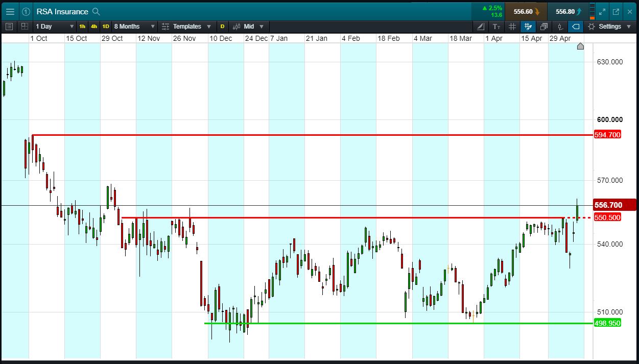The image size is (639, 364).
Task: Expand the 1 Day interval dropdown
Action: [55, 27]
